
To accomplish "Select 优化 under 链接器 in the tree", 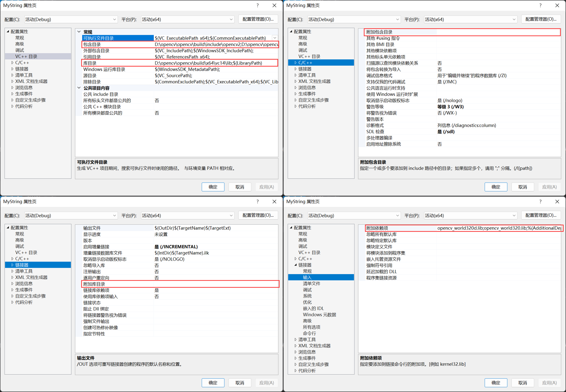I will coord(307,302).
